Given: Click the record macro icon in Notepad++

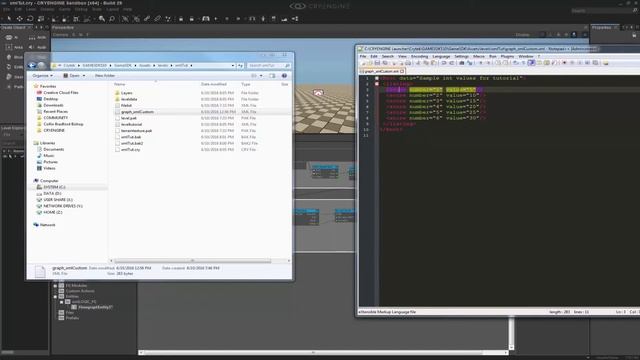Looking at the screenshot, I should pos(564,63).
